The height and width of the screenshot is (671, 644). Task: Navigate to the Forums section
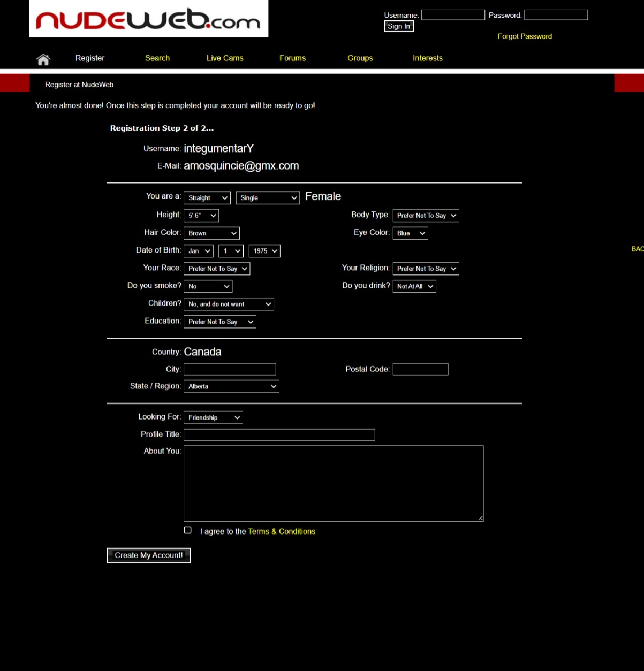point(292,58)
